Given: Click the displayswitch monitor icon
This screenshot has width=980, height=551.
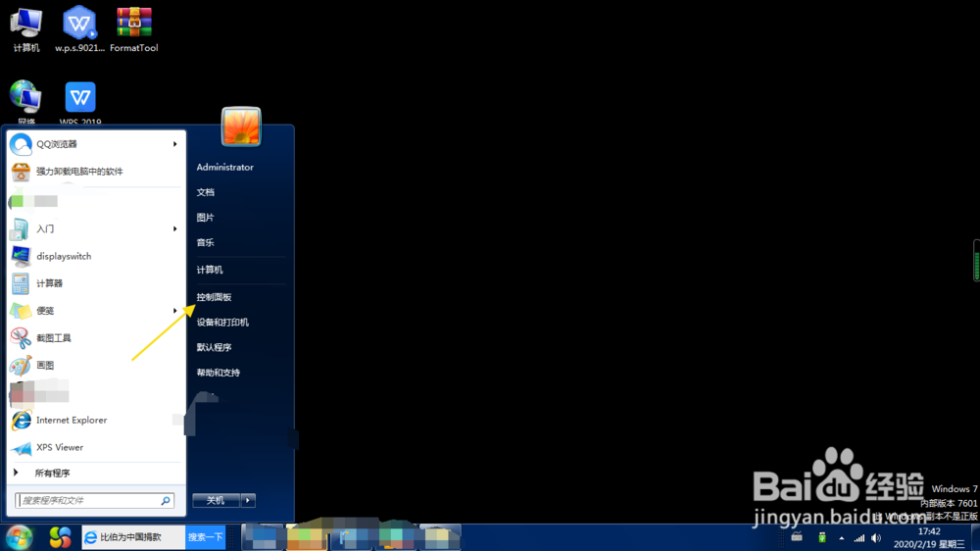Looking at the screenshot, I should pyautogui.click(x=21, y=256).
